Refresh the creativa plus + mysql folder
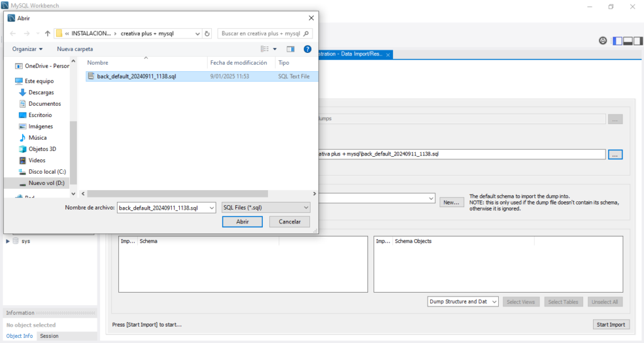Viewport: 644px width, 343px height. pyautogui.click(x=208, y=34)
